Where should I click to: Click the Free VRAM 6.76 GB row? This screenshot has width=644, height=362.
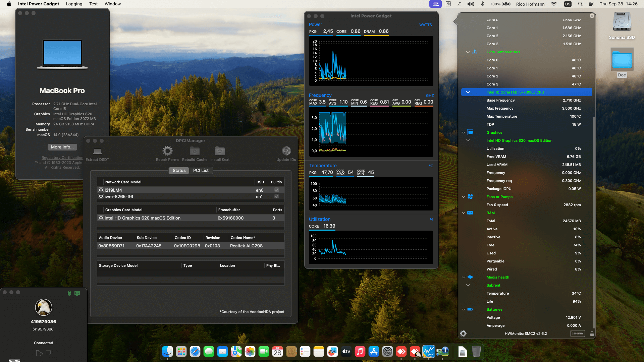pos(527,157)
